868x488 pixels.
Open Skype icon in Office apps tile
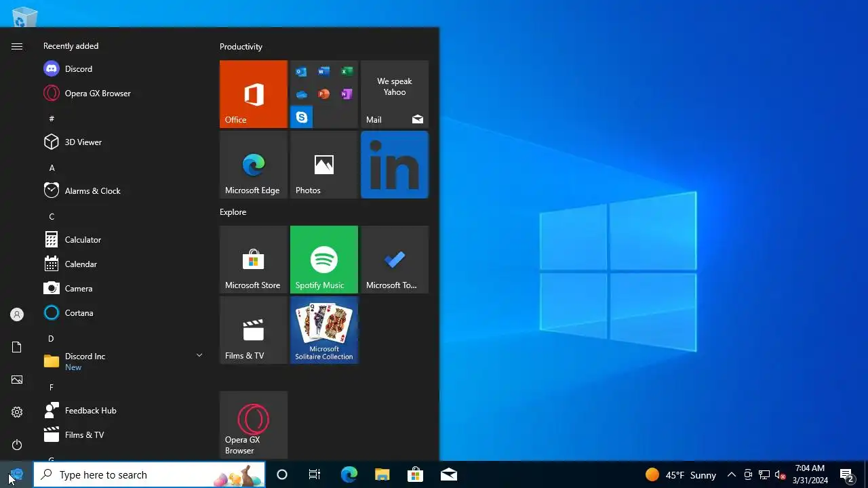[302, 117]
